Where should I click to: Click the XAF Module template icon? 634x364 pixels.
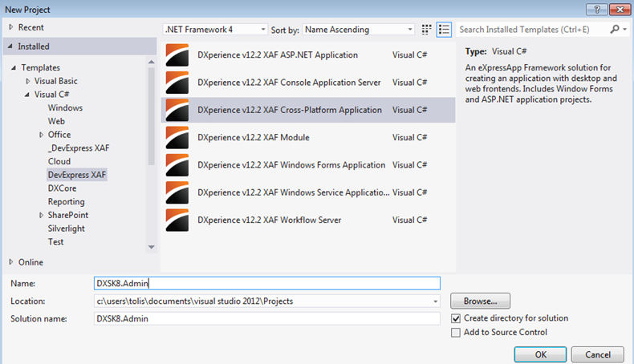click(x=177, y=137)
